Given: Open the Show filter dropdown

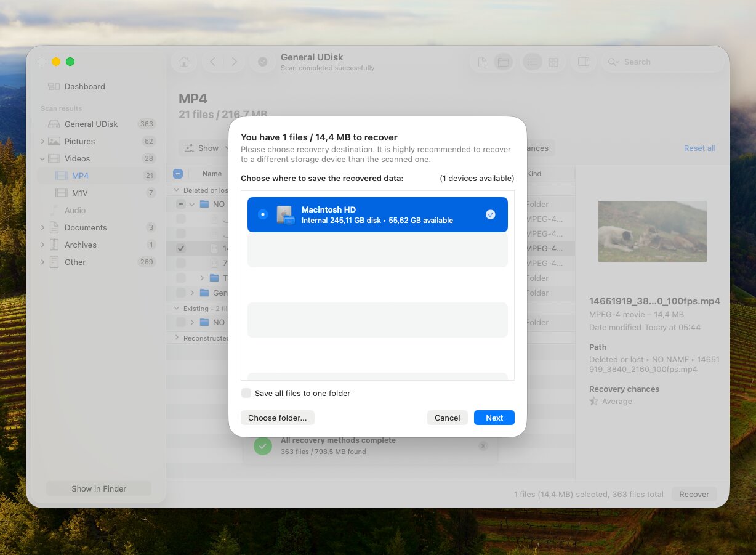Looking at the screenshot, I should (x=206, y=148).
